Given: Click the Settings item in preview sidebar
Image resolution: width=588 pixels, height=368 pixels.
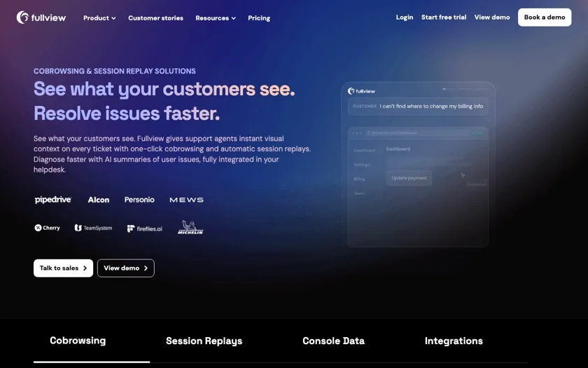Looking at the screenshot, I should click(x=362, y=165).
